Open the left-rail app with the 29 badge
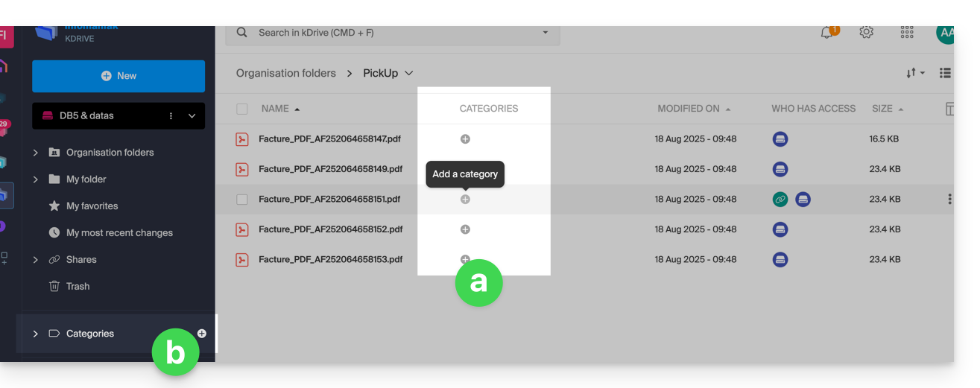Screen dimensions: 980x388 4,128
